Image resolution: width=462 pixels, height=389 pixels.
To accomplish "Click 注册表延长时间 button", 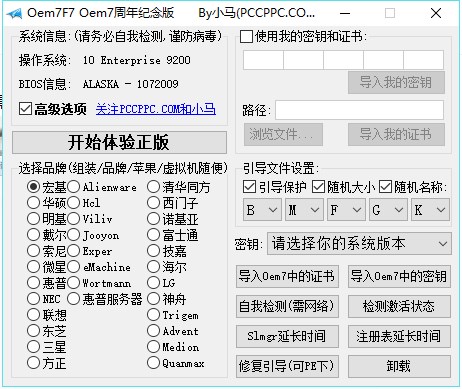I will [399, 336].
